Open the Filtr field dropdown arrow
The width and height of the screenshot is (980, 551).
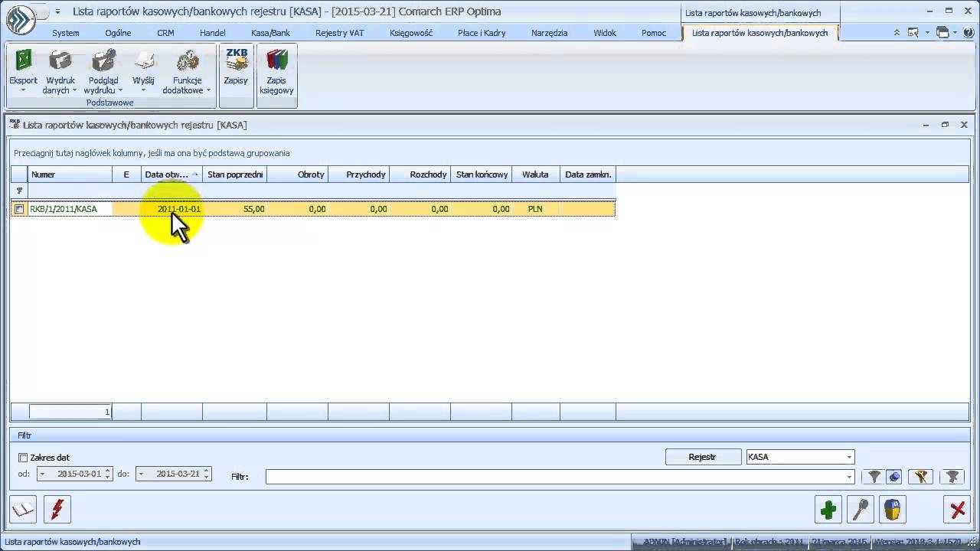coord(849,477)
